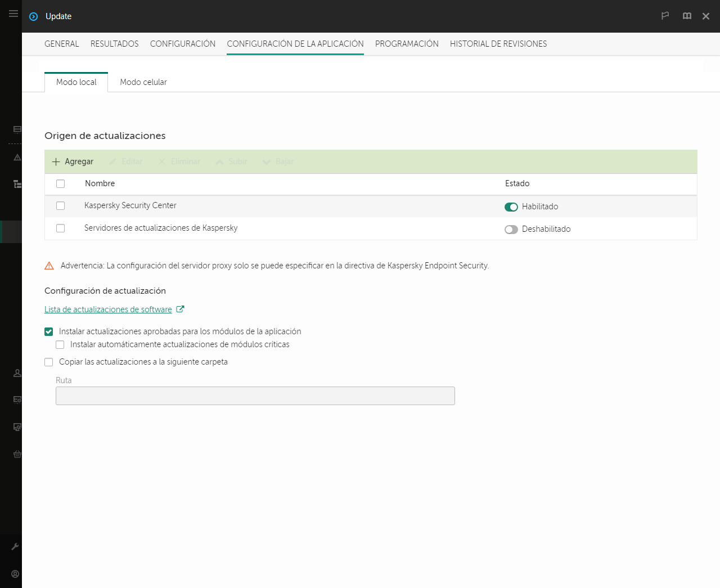Check Instalar automáticamente actualizaciones de módulos críticas
This screenshot has height=588, width=720.
click(60, 344)
